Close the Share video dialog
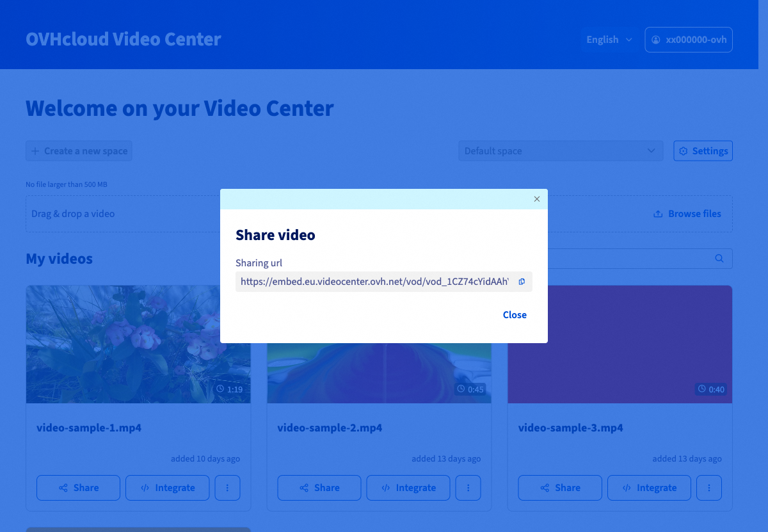Viewport: 768px width, 532px height. point(515,314)
